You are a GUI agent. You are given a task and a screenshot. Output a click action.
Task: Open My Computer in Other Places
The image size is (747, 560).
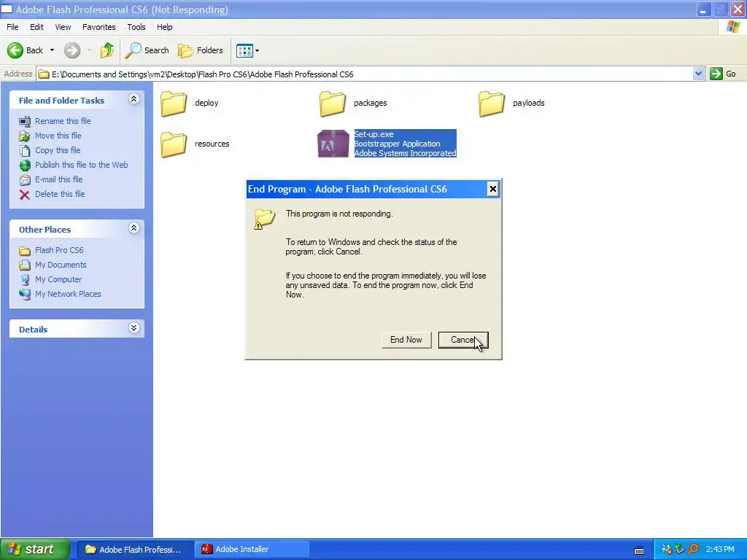point(58,279)
